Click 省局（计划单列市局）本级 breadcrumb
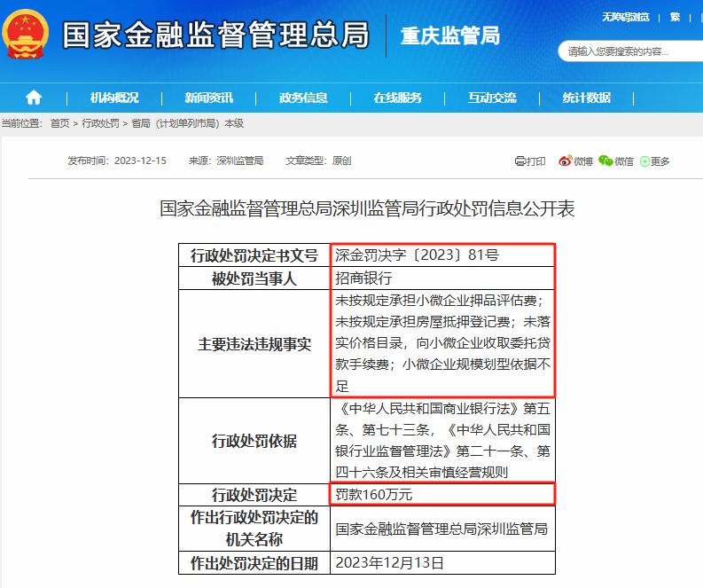Screen dimensions: 703x588 pyautogui.click(x=187, y=123)
